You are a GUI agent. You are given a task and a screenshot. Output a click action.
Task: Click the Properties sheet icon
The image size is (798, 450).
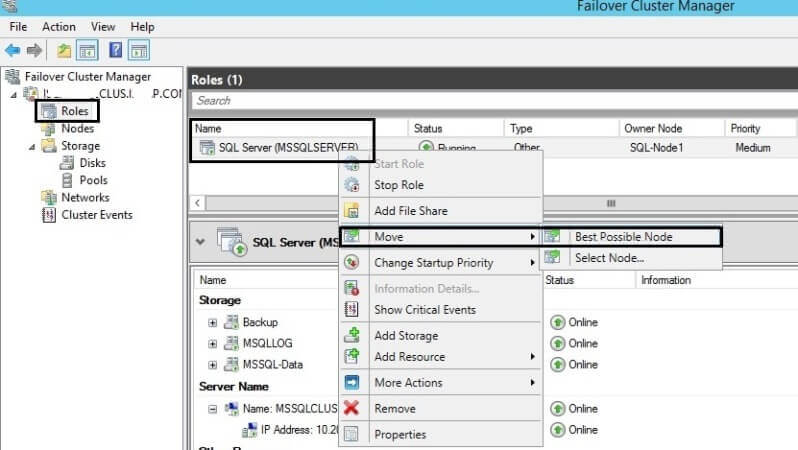pyautogui.click(x=352, y=434)
